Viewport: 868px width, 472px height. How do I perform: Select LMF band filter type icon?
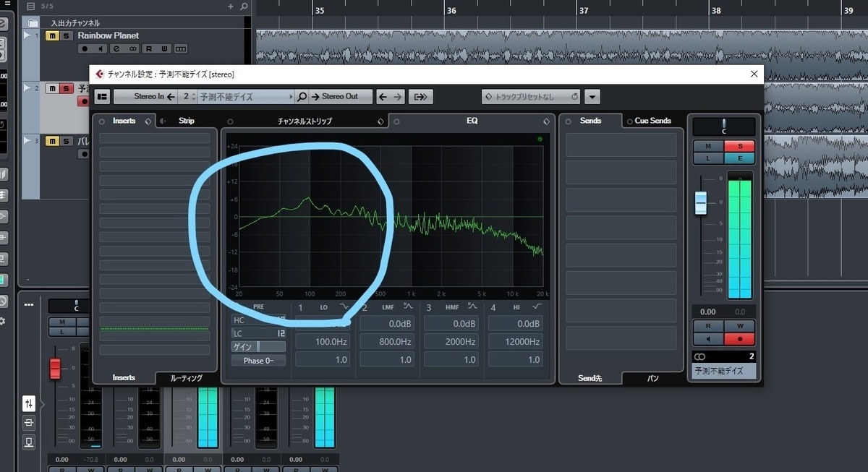(408, 308)
